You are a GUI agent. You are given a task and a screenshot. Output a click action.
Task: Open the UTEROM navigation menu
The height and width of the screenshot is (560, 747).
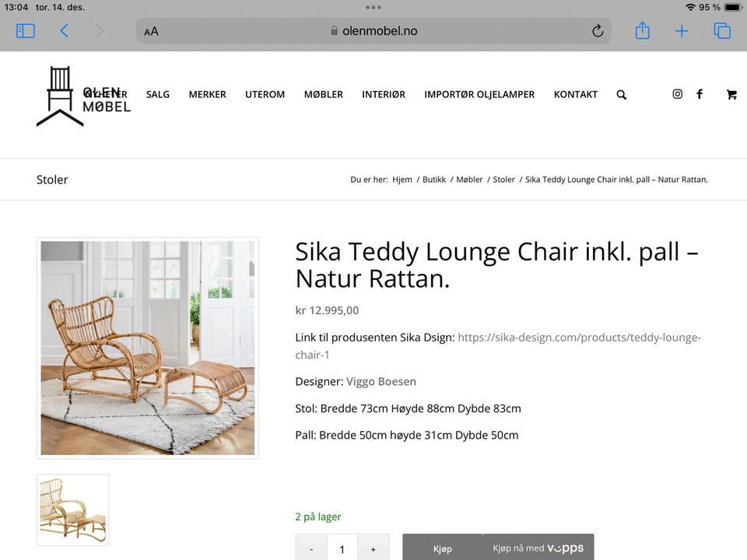265,94
